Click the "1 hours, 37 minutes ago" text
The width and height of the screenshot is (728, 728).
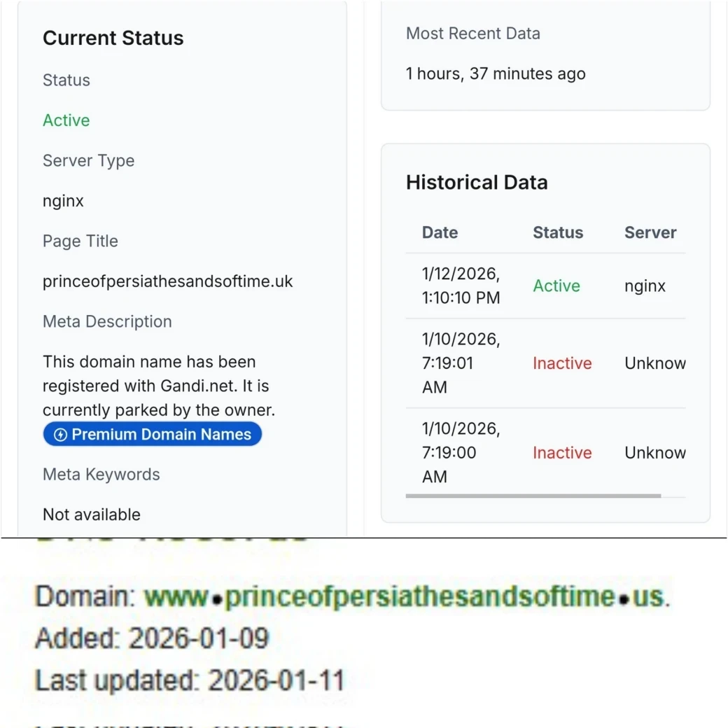(x=496, y=73)
